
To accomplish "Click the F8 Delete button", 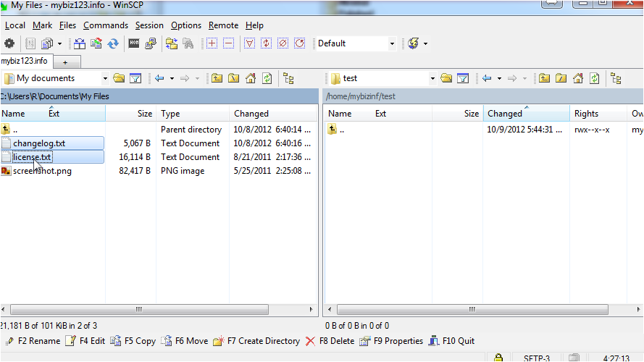I will [x=330, y=341].
